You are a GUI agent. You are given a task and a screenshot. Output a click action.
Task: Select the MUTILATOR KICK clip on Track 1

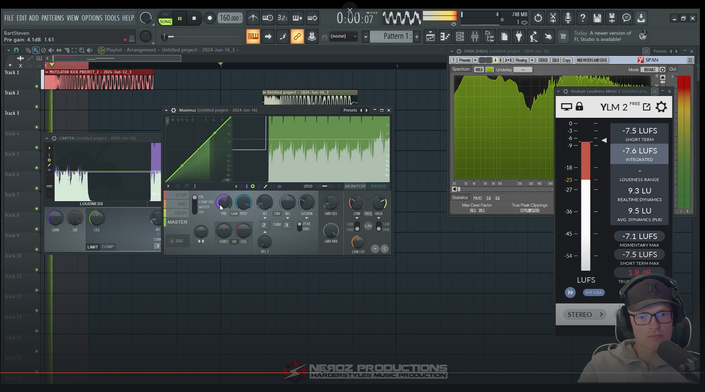[99, 79]
